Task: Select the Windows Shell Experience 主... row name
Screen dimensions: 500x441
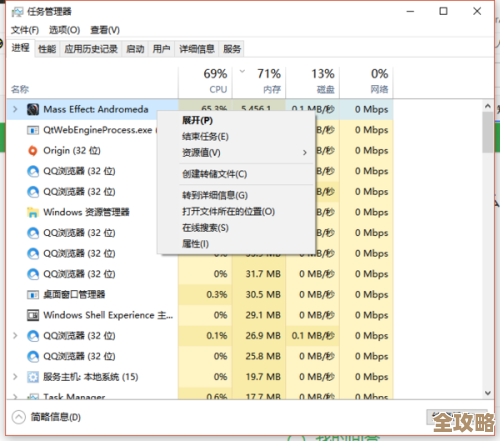Action: click(x=108, y=315)
